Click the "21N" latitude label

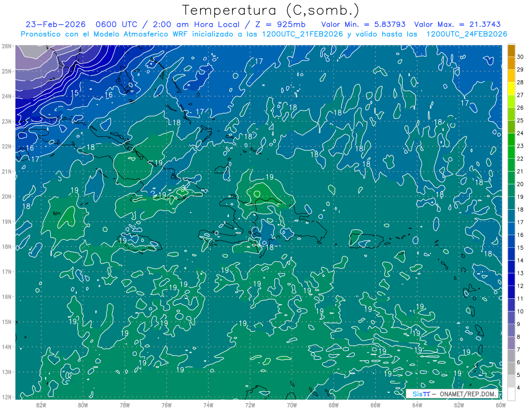click(x=7, y=171)
